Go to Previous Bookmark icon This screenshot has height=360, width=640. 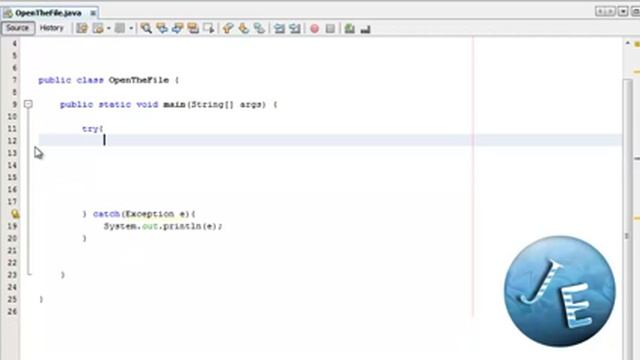click(228, 28)
